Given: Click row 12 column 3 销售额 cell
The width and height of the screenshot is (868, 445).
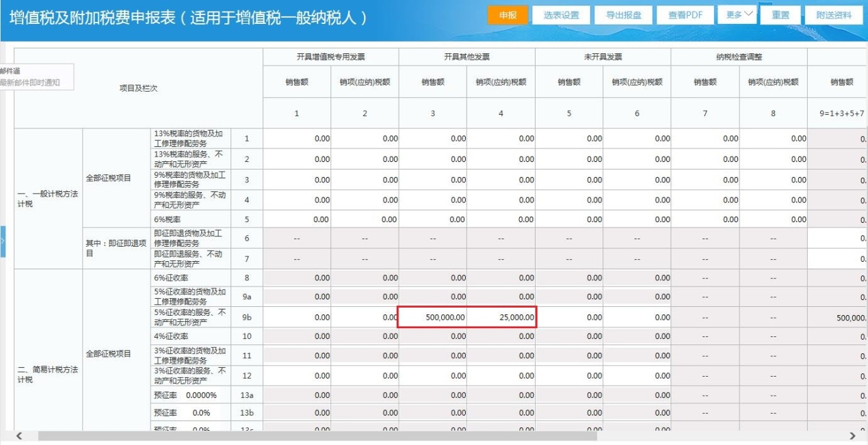Looking at the screenshot, I should point(433,376).
